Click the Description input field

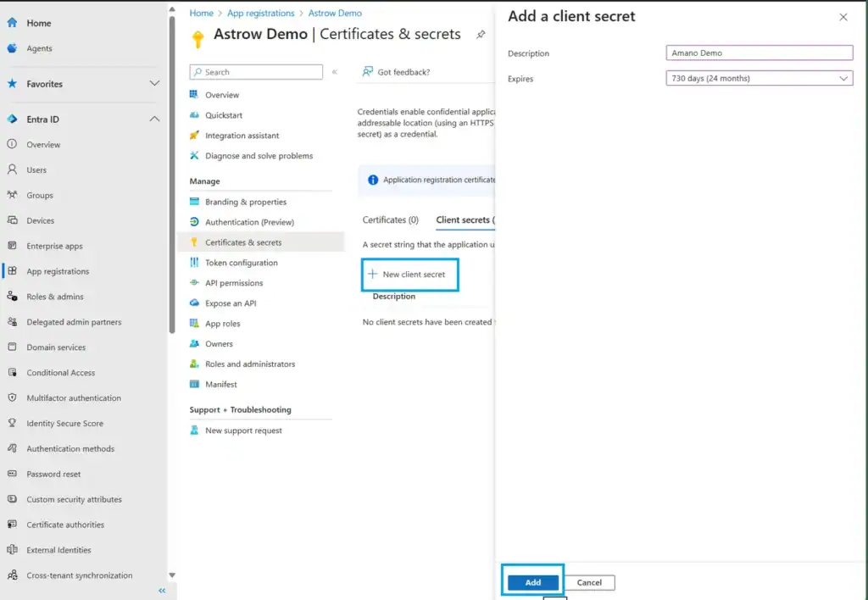[x=759, y=53]
